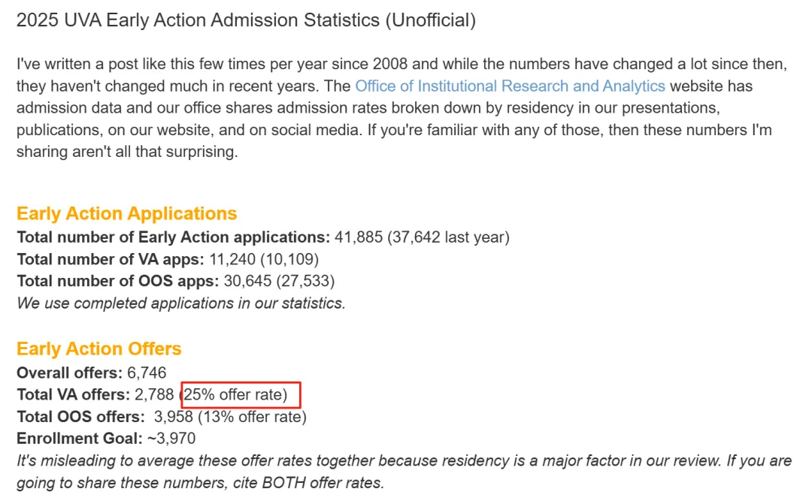812x504 pixels.
Task: Click the orange Early Action Applications heading
Action: (126, 213)
